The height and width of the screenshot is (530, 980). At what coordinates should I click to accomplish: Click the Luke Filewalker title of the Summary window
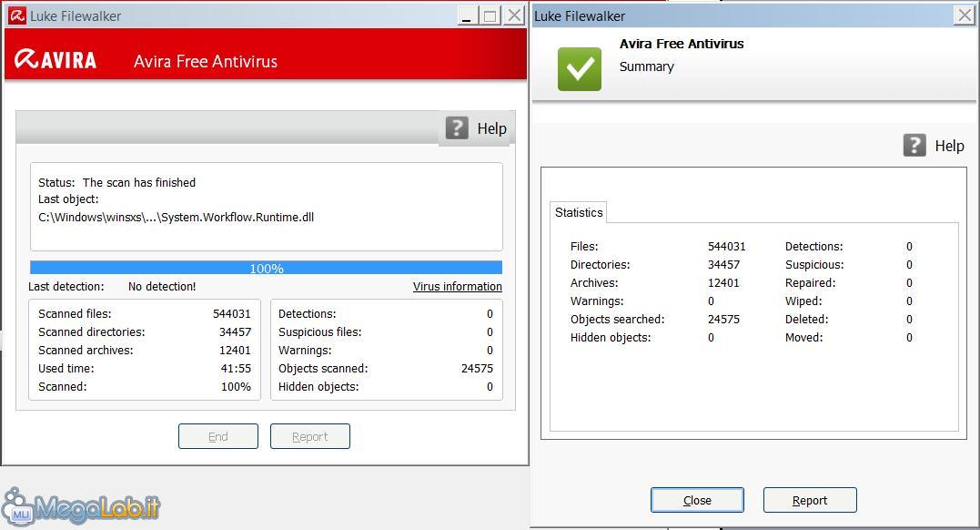click(580, 16)
